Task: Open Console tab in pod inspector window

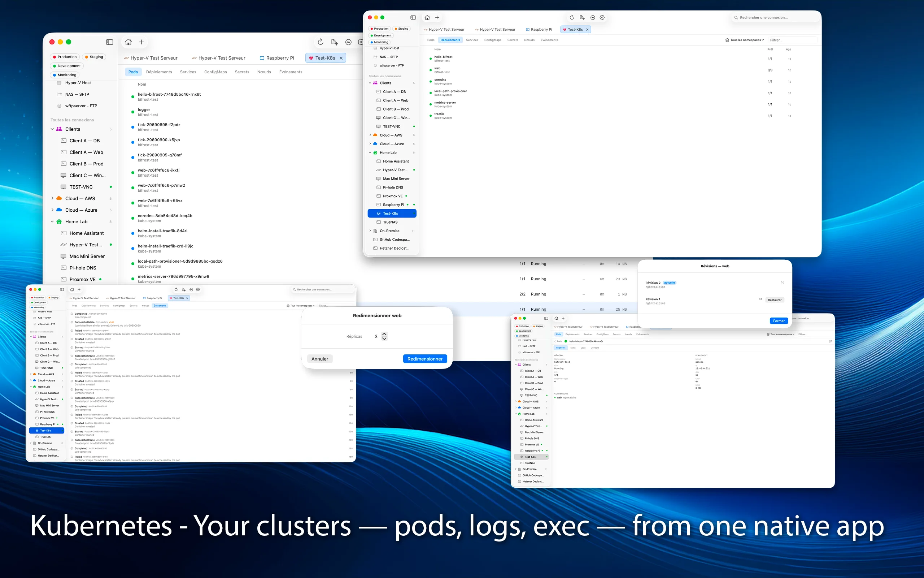Action: [595, 348]
